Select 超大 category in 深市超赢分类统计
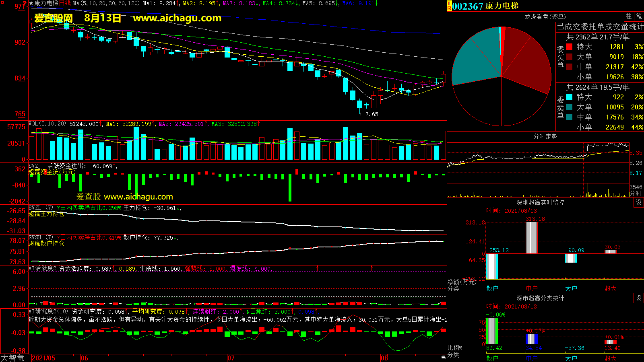This screenshot has height=362, width=644. (611, 358)
